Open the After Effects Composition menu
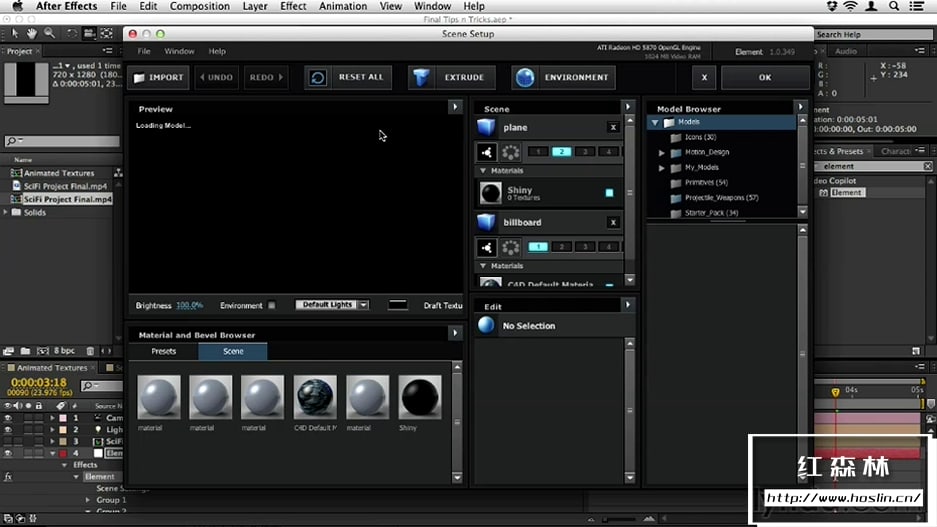Screen dimensions: 937x527 [x=200, y=7]
